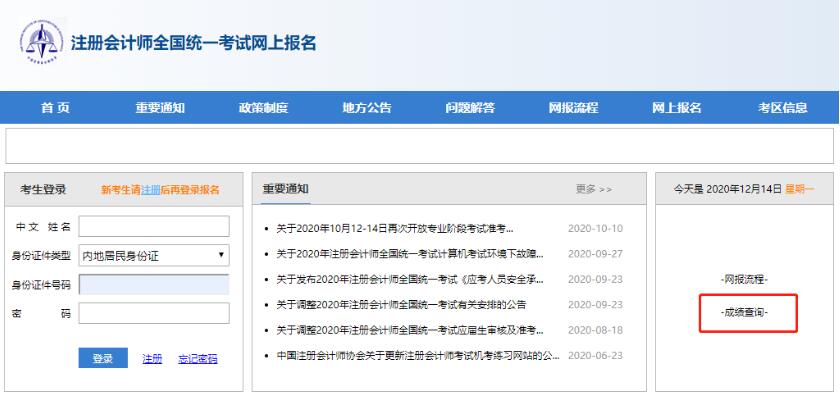Open 问题解答 navigation item
This screenshot has width=840, height=398.
pos(470,108)
